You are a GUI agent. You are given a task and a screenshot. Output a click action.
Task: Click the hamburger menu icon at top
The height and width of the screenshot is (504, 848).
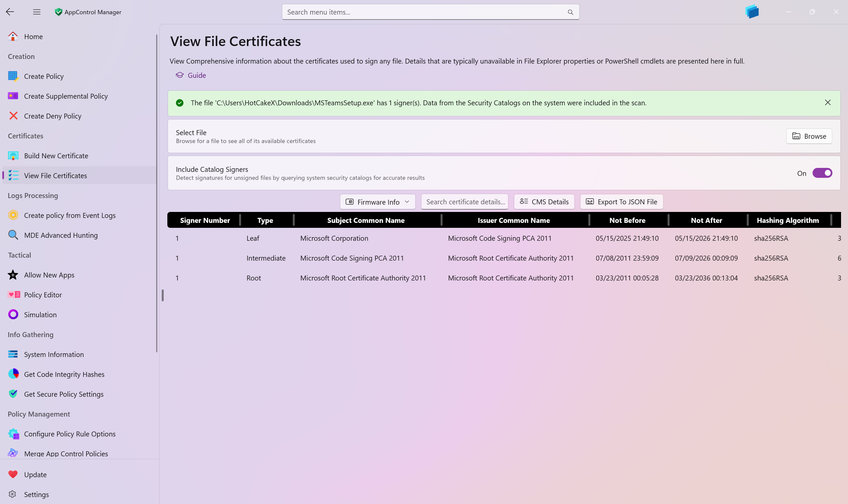(37, 12)
